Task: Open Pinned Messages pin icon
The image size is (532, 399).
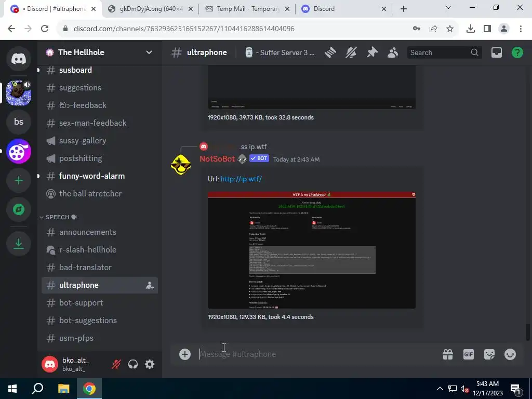Action: [372, 52]
